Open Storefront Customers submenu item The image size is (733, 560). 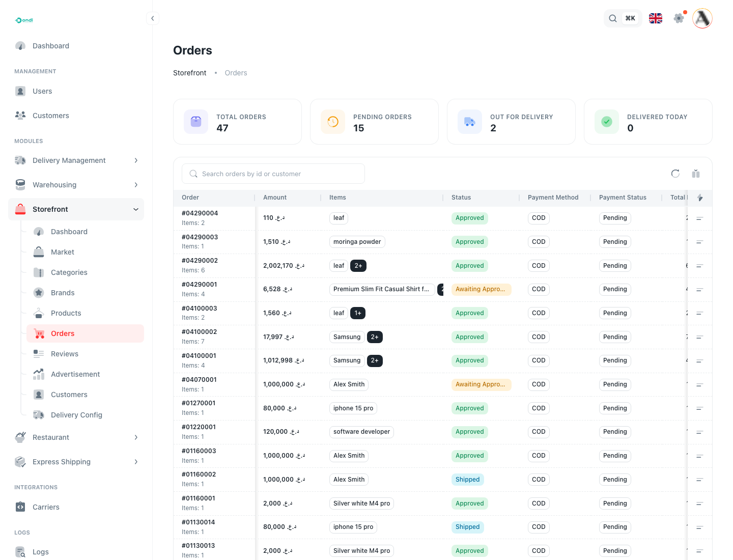[85, 395]
